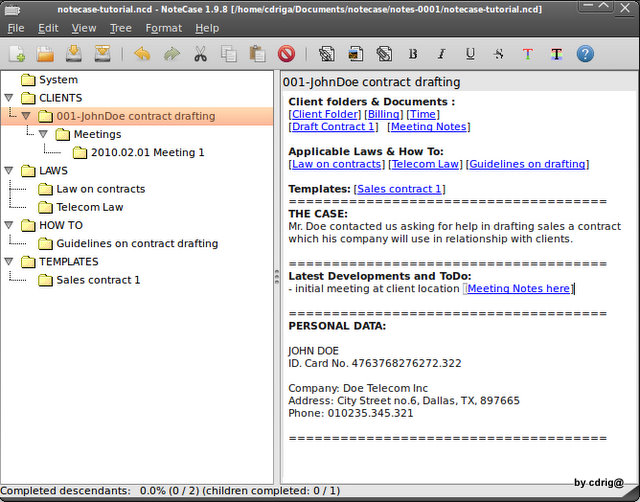Follow the Draft Contract 1 link
Viewport: 640px width, 502px height.
pyautogui.click(x=333, y=127)
